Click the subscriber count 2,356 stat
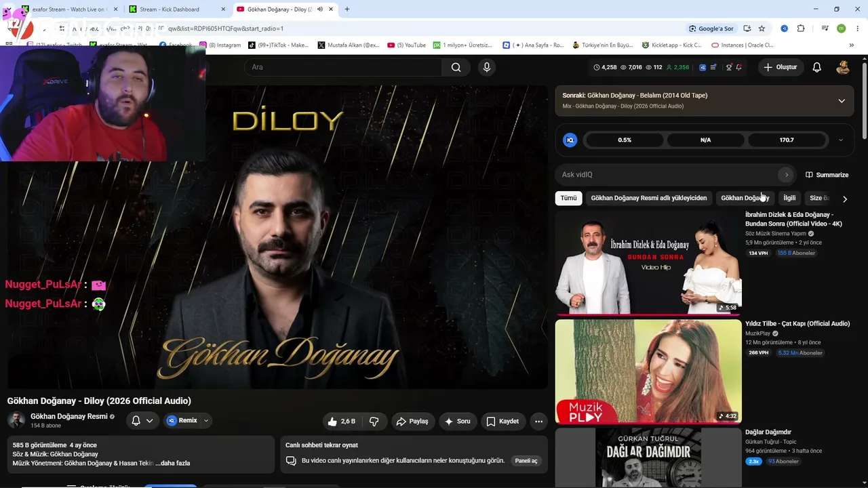Viewport: 868px width, 488px height. [677, 67]
